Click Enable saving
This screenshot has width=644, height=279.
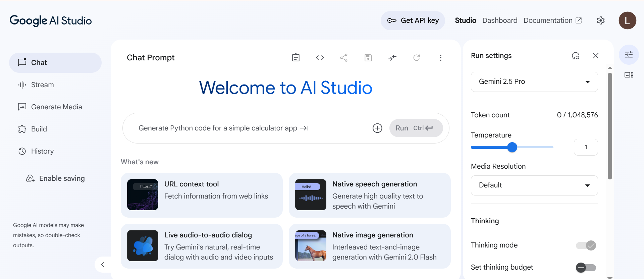point(55,178)
